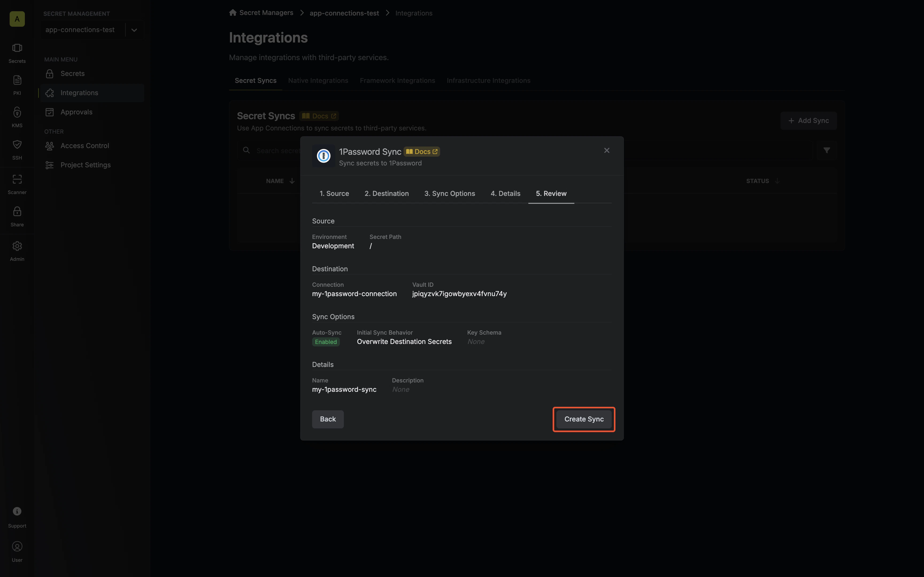The height and width of the screenshot is (577, 924).
Task: Open Docs link in 1Password Sync dialog
Action: click(x=422, y=152)
